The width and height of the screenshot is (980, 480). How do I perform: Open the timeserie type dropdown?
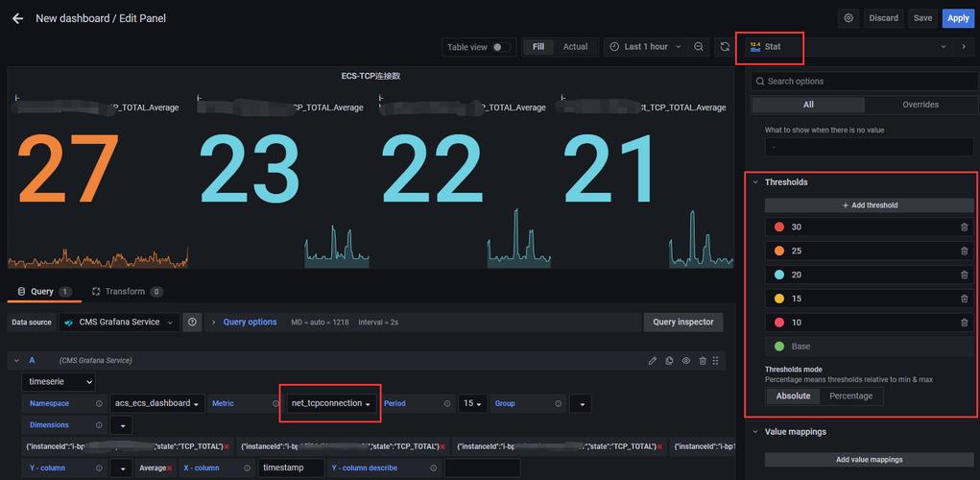[x=59, y=381]
